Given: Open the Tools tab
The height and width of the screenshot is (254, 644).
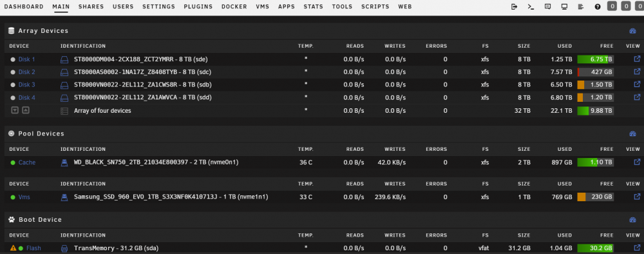Looking at the screenshot, I should (x=342, y=6).
